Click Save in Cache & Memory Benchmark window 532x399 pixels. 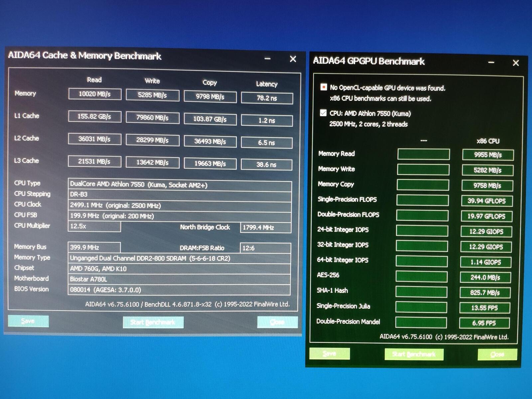28,321
